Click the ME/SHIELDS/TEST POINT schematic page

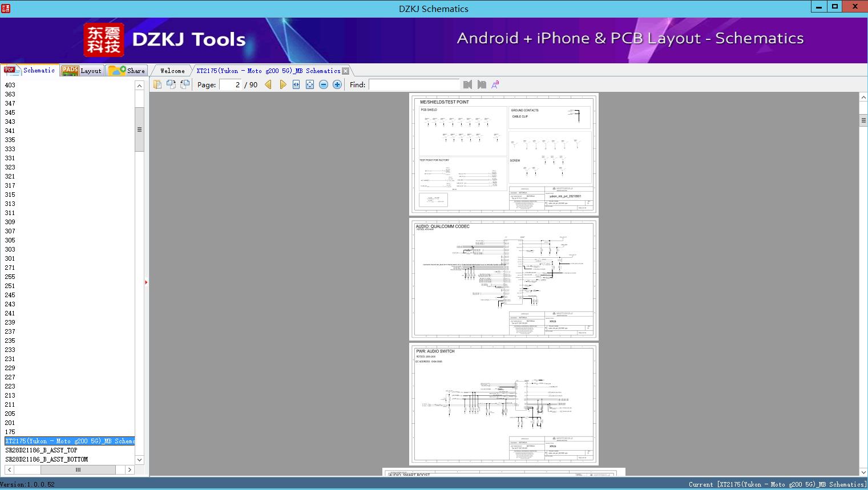point(504,154)
